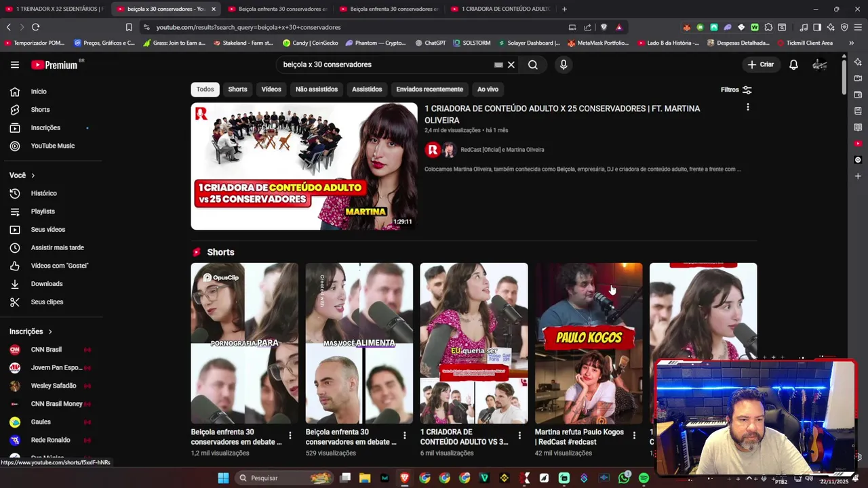Image resolution: width=868 pixels, height=488 pixels.
Task: Click the browser reload button
Action: (x=35, y=27)
